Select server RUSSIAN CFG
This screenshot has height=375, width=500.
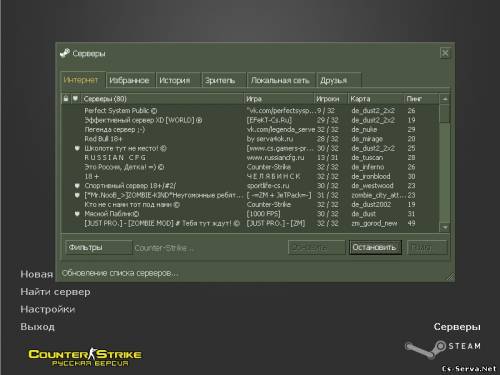coord(250,158)
